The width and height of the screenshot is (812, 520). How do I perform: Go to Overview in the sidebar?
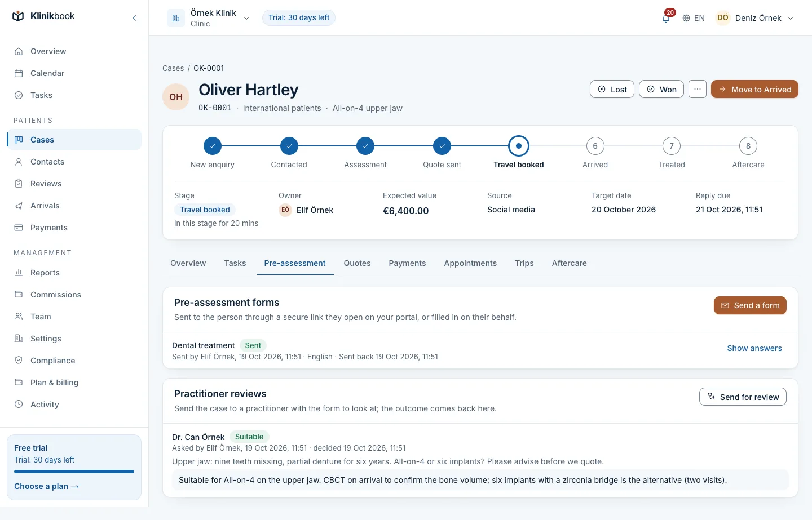pos(74,51)
